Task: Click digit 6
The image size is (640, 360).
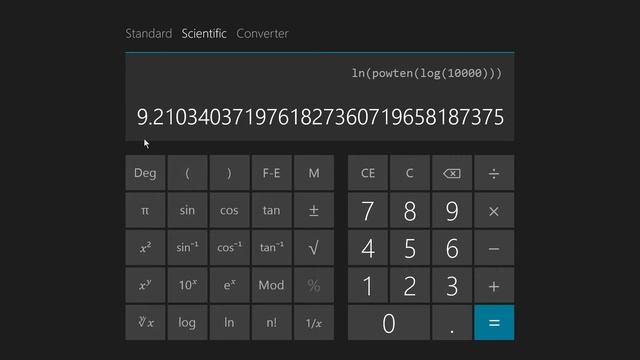Action: pos(452,248)
